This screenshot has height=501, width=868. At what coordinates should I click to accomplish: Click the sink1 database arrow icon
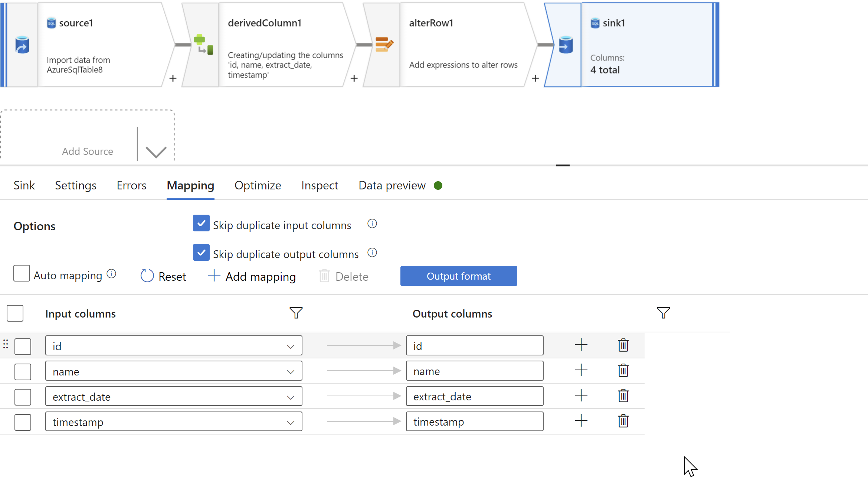point(566,45)
